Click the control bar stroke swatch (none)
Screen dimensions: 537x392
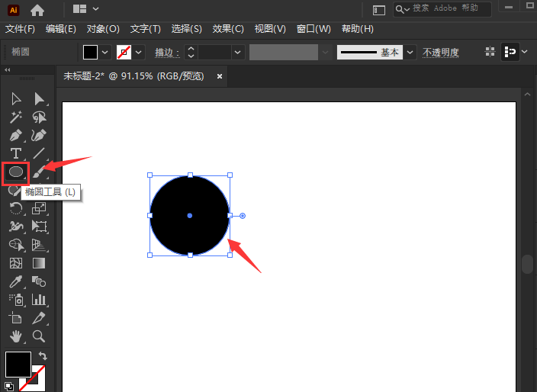124,53
